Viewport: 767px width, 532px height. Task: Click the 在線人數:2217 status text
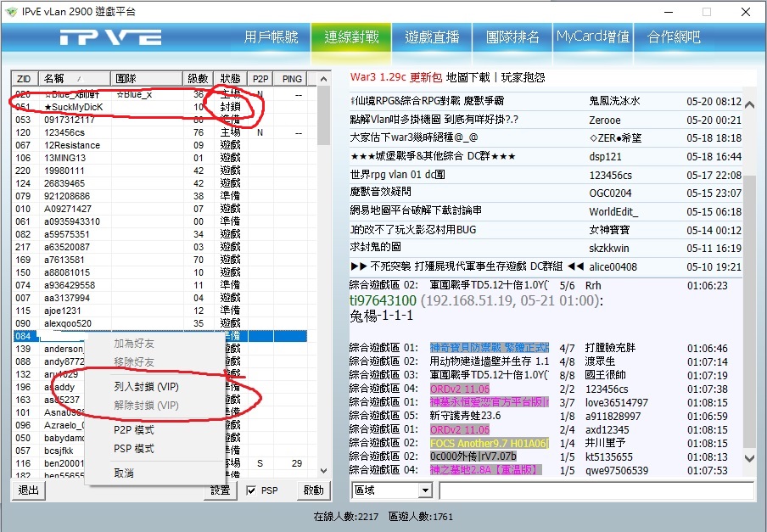pos(346,517)
